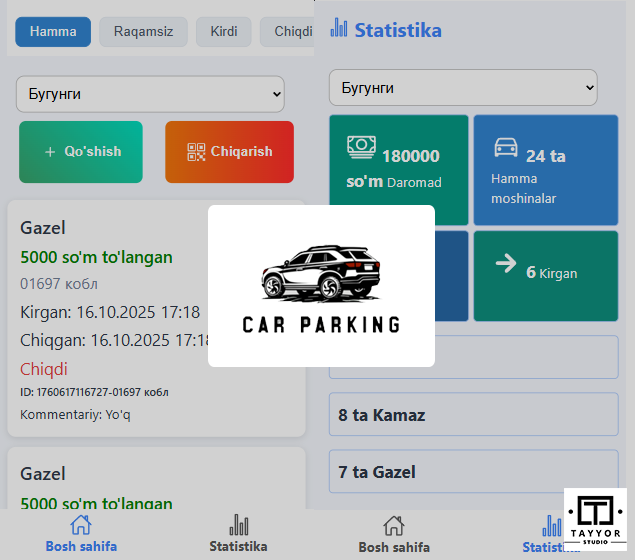Select the Hamma filter tab
Viewport: 635px width, 560px height.
[53, 32]
